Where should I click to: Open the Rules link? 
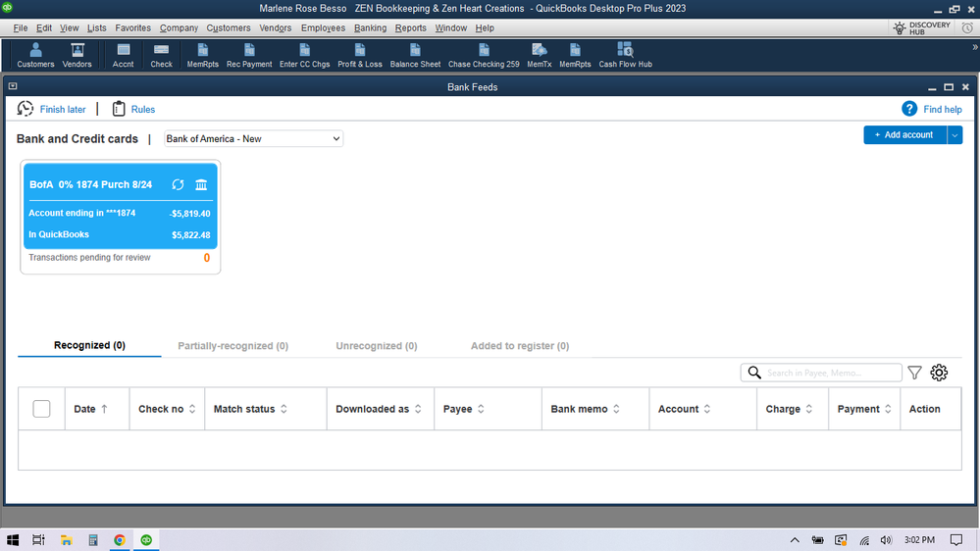point(143,110)
